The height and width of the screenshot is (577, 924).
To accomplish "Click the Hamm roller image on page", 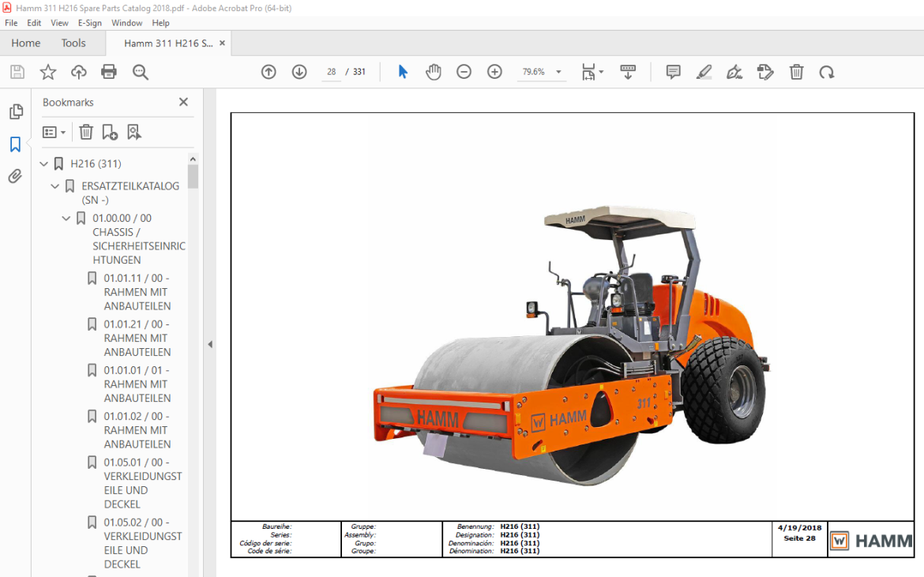I will tap(570, 347).
